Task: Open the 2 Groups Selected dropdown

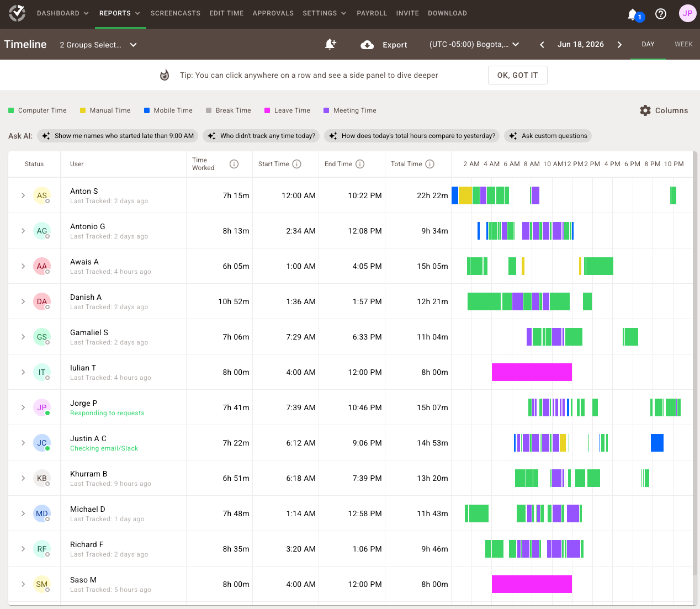Action: click(98, 45)
